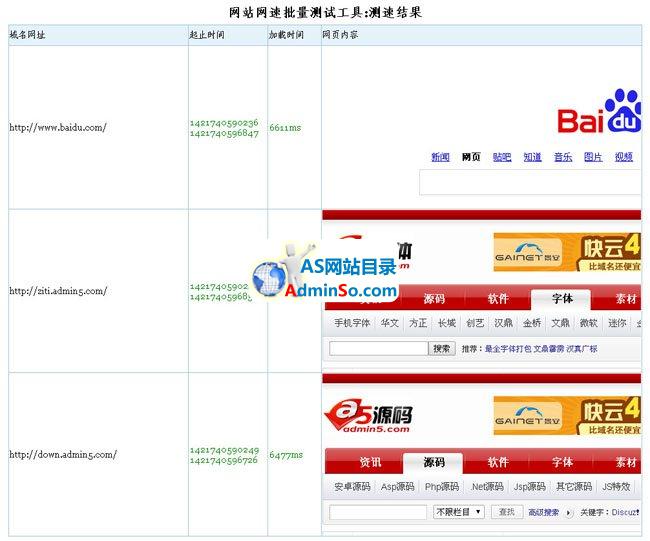Switch to 软件 tab in ziti.admin5 preview

498,298
